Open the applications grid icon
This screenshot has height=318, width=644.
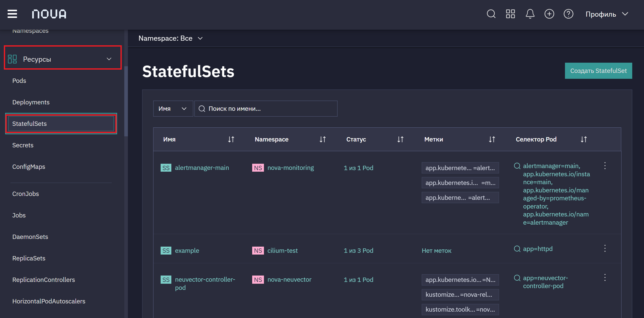tap(510, 14)
